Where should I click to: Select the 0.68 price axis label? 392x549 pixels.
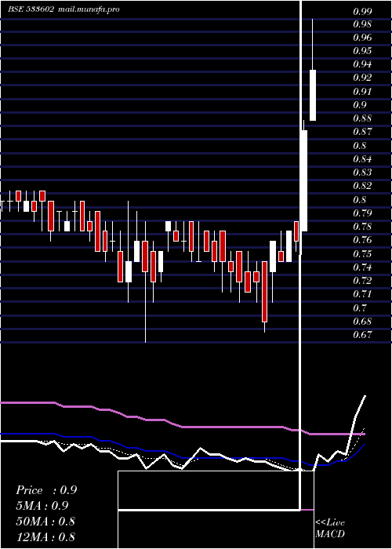[x=362, y=322]
